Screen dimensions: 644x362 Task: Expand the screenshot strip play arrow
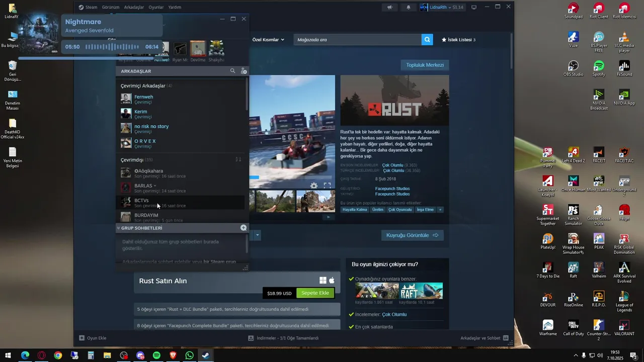pyautogui.click(x=329, y=217)
